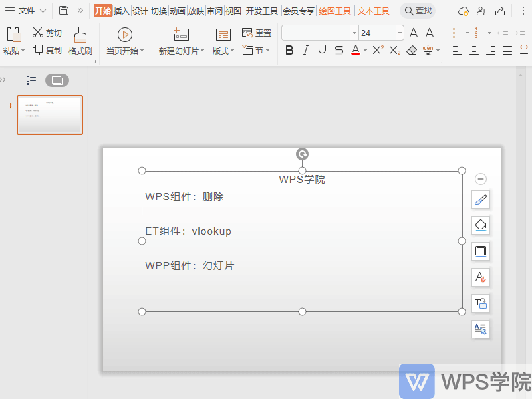Toggle Strikethrough formatting

(x=339, y=51)
